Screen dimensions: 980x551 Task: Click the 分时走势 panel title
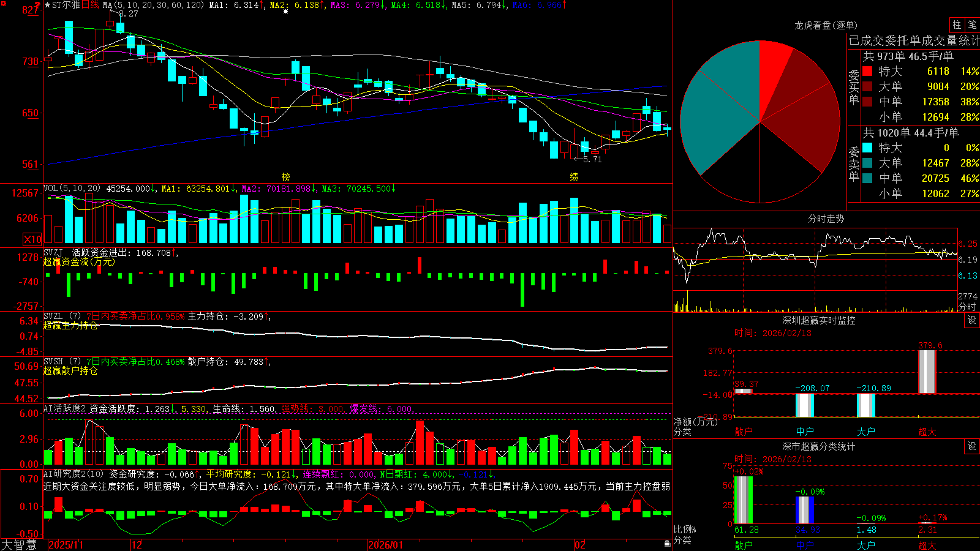click(826, 219)
